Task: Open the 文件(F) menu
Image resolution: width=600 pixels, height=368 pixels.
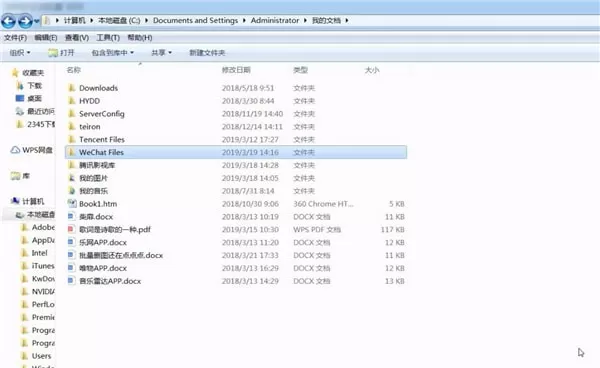Action: pyautogui.click(x=15, y=38)
